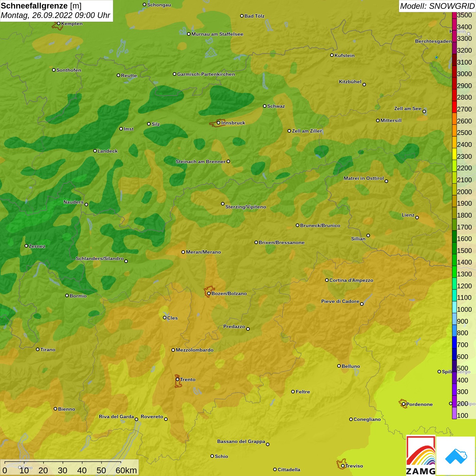Click the Zernez location dot

[26, 246]
